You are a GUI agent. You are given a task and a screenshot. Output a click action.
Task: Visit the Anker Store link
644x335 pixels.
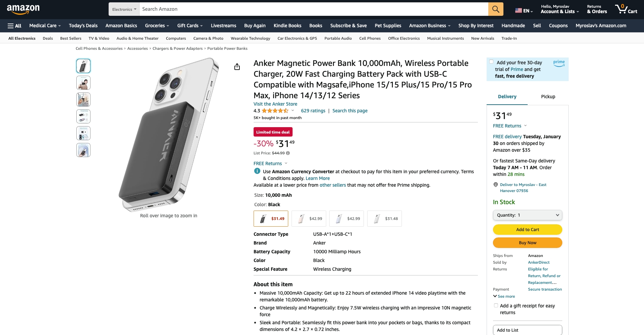click(275, 104)
